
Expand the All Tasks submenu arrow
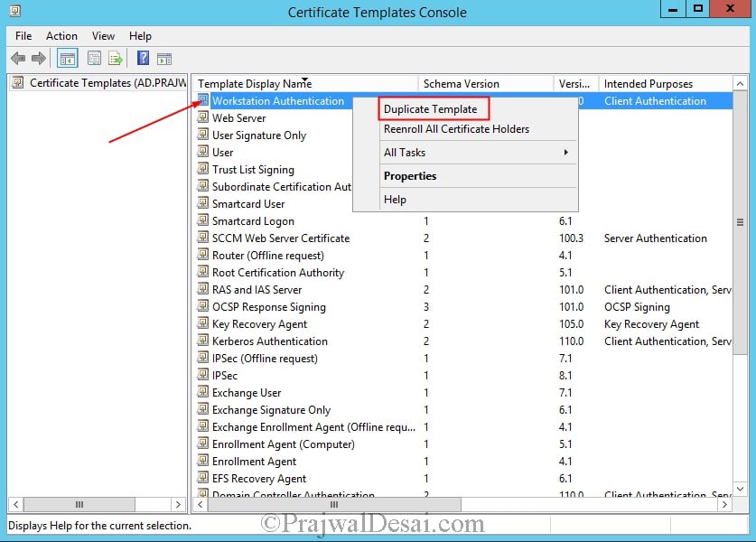tap(566, 153)
